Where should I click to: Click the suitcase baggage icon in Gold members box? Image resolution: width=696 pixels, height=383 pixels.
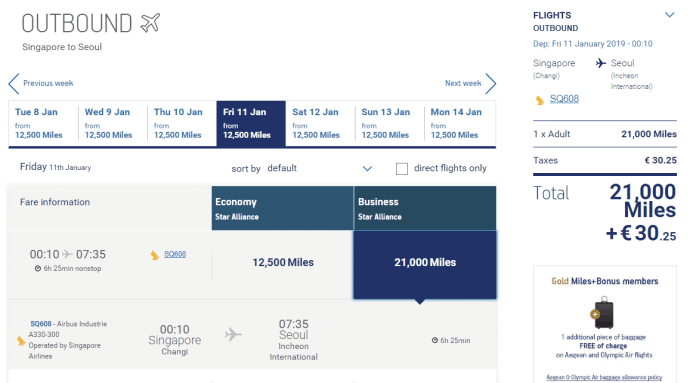pos(603,313)
